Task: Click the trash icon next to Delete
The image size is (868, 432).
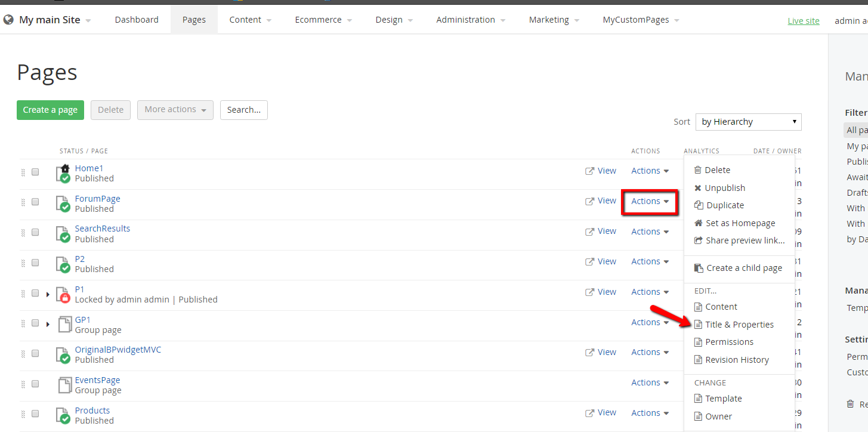Action: [698, 170]
